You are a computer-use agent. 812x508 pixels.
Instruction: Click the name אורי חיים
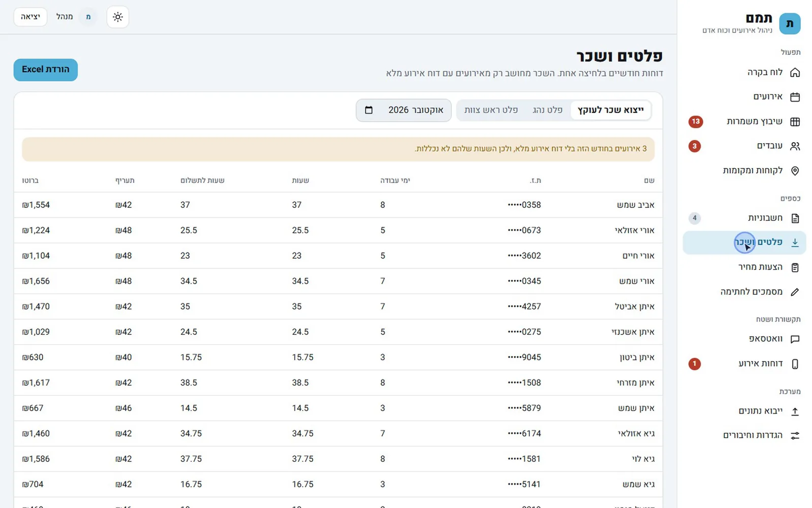[x=638, y=256]
